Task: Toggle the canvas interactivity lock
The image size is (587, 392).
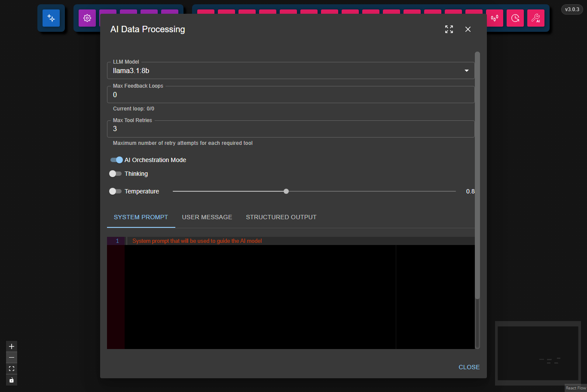Action: (12, 380)
